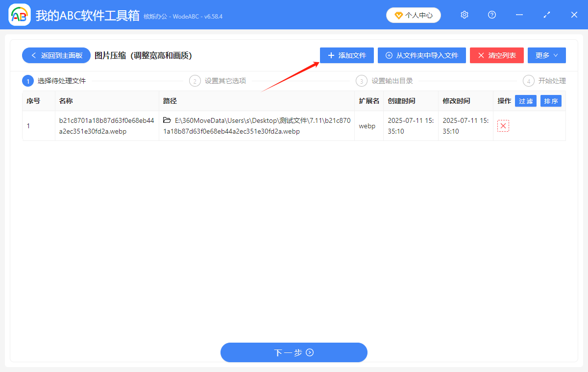Open the 排序 sorting options
Screen dimensions: 588x372
[x=551, y=101]
